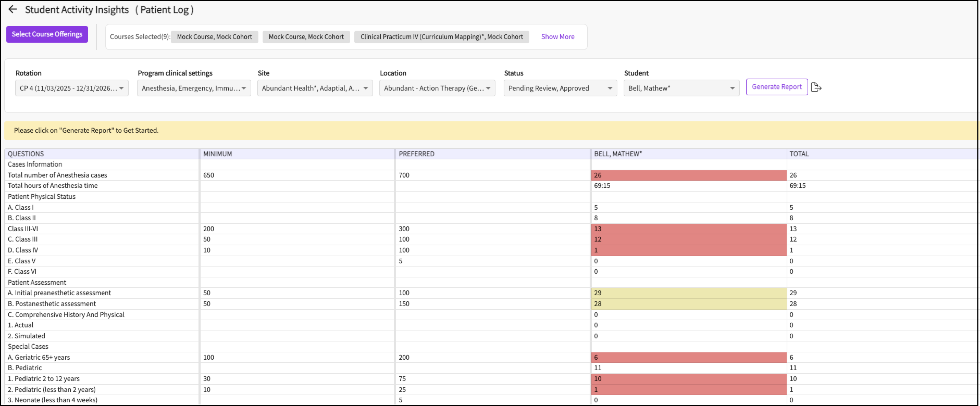Expand the Location dropdown
This screenshot has height=406, width=980.
coord(437,88)
